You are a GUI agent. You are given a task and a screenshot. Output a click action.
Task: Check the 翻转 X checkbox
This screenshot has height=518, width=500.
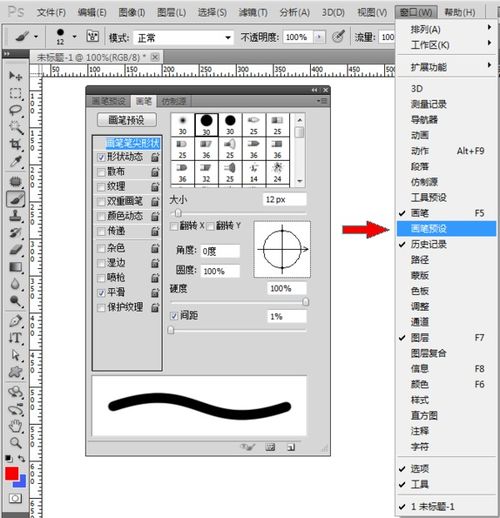pos(174,227)
